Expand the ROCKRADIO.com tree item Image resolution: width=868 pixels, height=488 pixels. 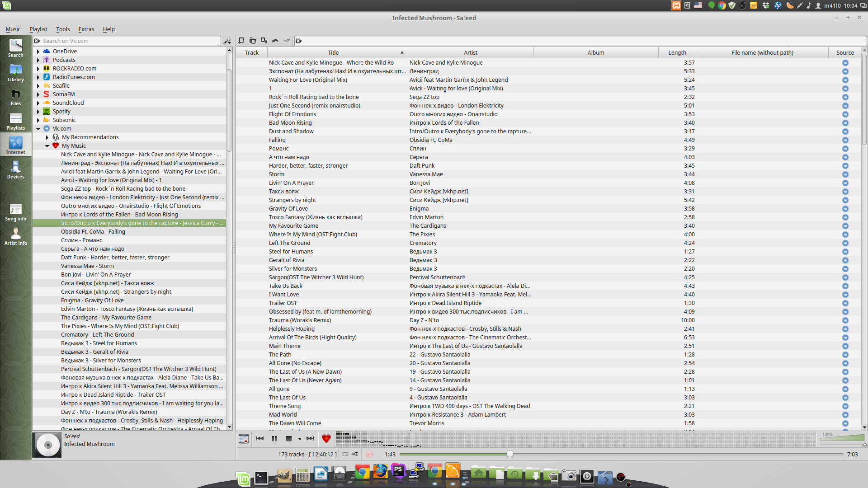38,69
